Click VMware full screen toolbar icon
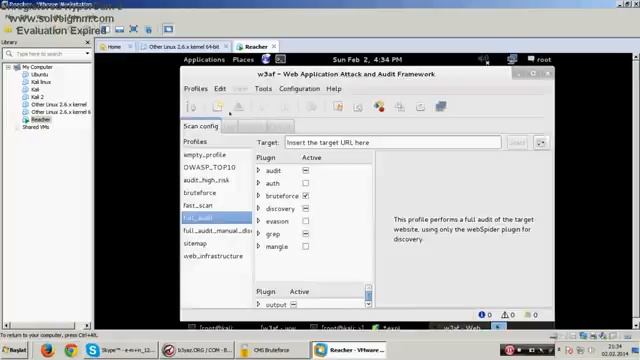 133,29
